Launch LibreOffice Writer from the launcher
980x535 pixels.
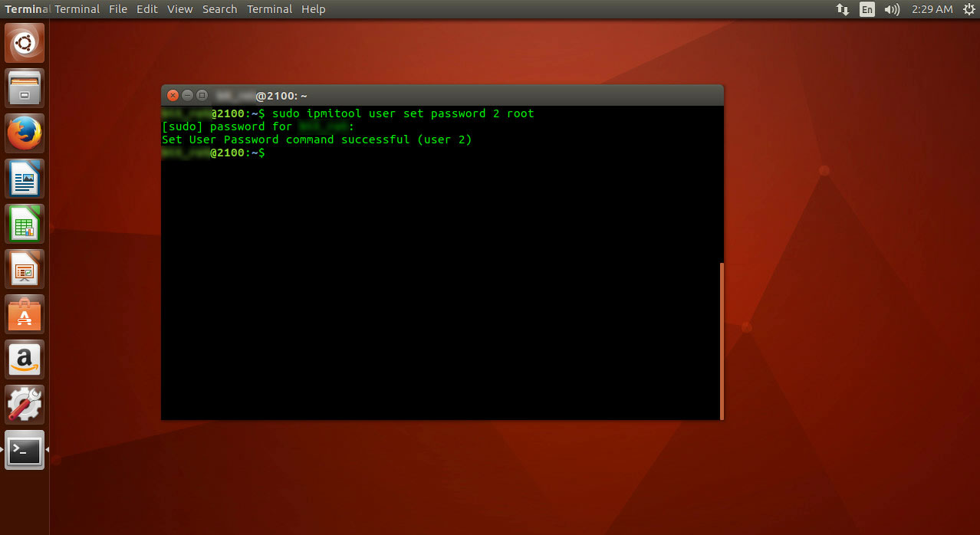coord(25,179)
